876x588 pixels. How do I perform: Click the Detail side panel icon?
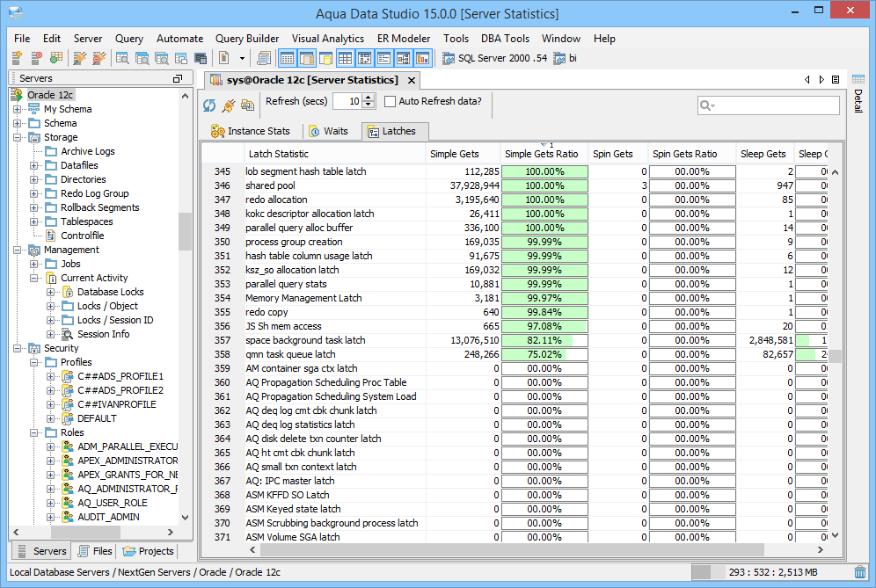point(858,79)
